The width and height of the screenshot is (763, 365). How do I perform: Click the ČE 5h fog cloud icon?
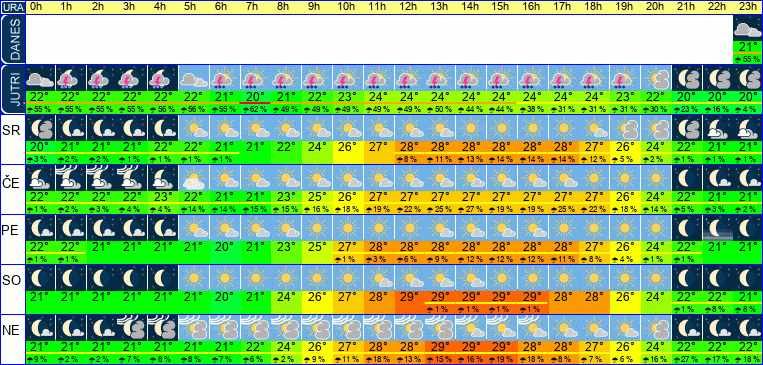[x=194, y=178]
